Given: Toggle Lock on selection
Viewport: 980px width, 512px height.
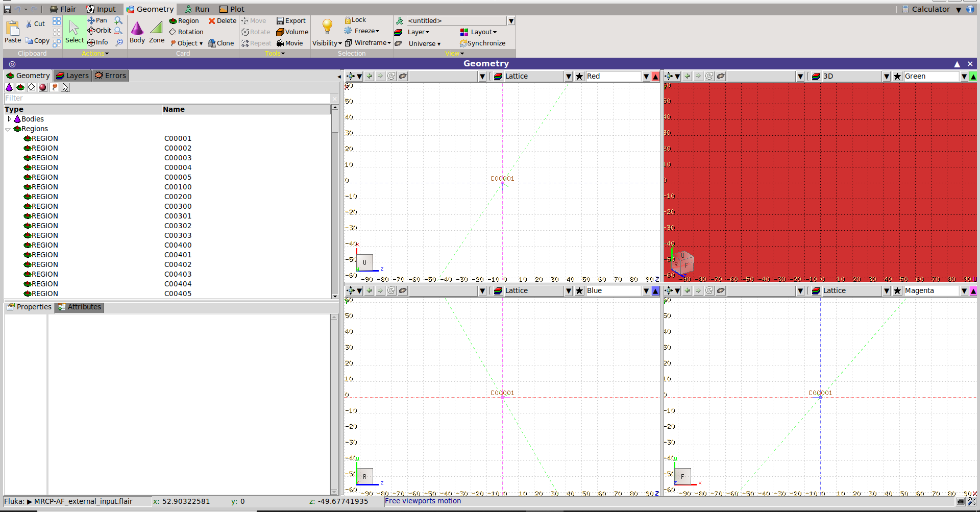Looking at the screenshot, I should pos(355,20).
